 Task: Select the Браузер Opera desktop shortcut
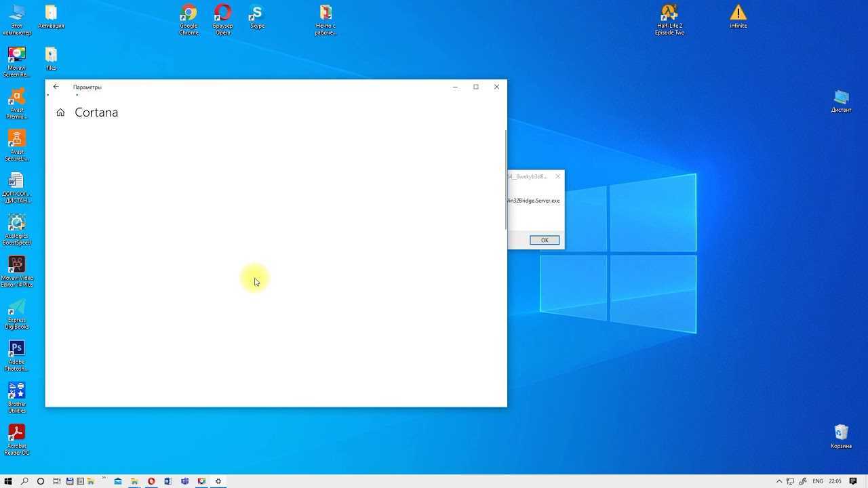(222, 20)
